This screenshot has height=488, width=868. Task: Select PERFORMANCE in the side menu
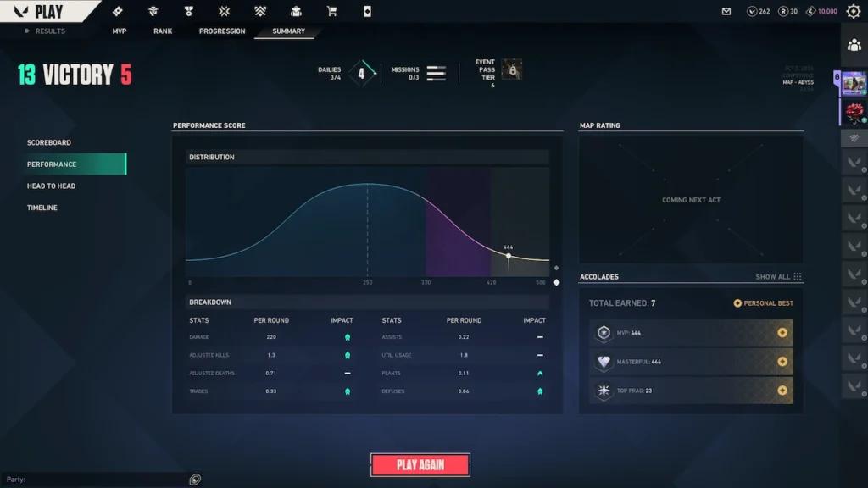(75, 164)
